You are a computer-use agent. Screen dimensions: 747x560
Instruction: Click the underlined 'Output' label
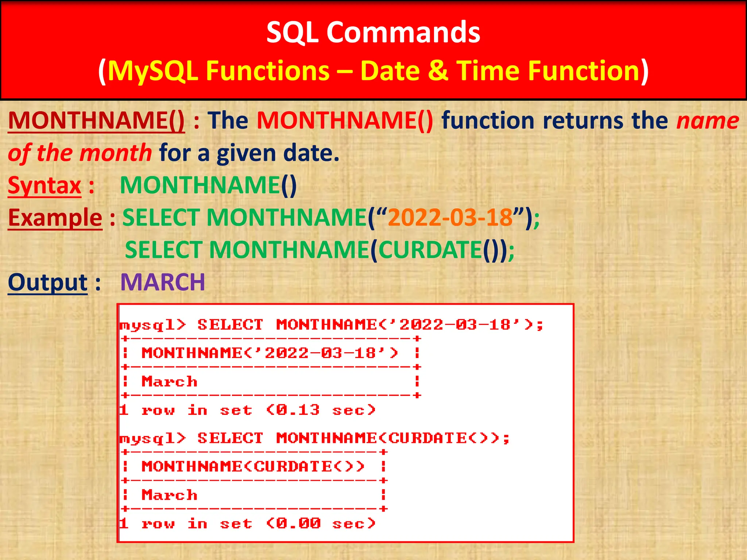(x=48, y=283)
